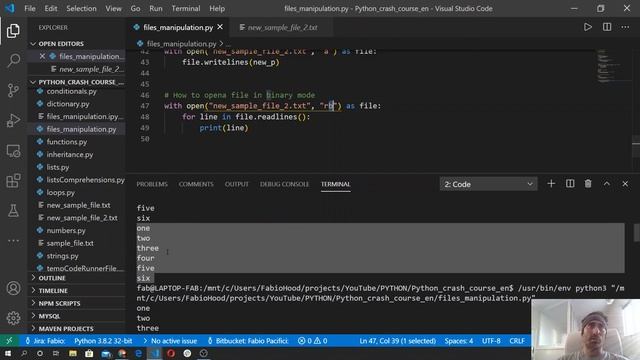Select the terminal instance dropdown 2: Code
This screenshot has height=360, width=640.
pos(488,184)
